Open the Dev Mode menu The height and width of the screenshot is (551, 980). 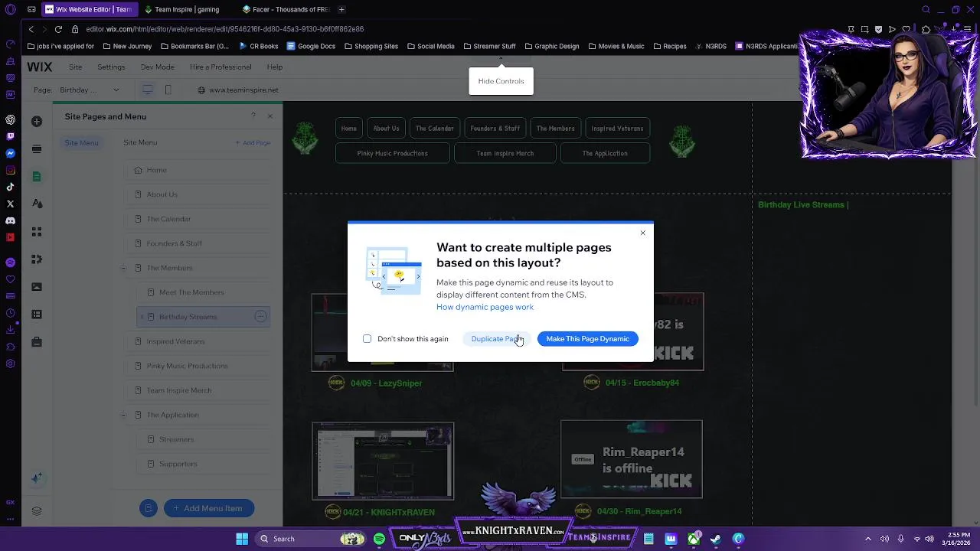point(157,67)
